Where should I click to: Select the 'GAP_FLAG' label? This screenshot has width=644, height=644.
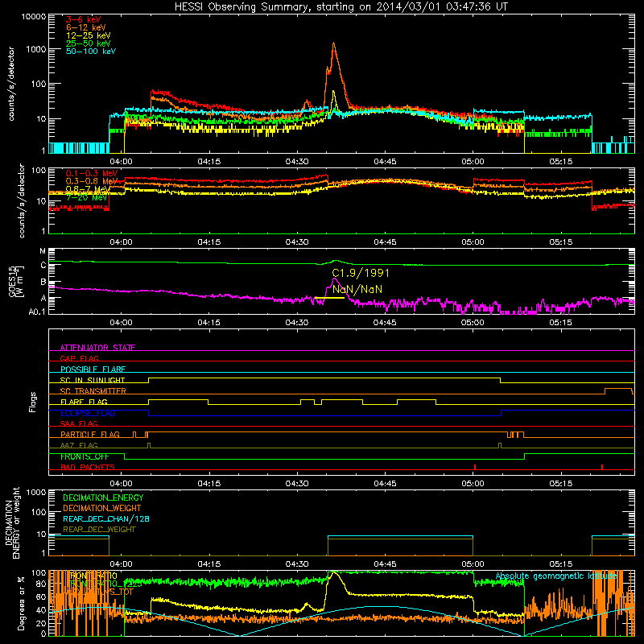79,358
